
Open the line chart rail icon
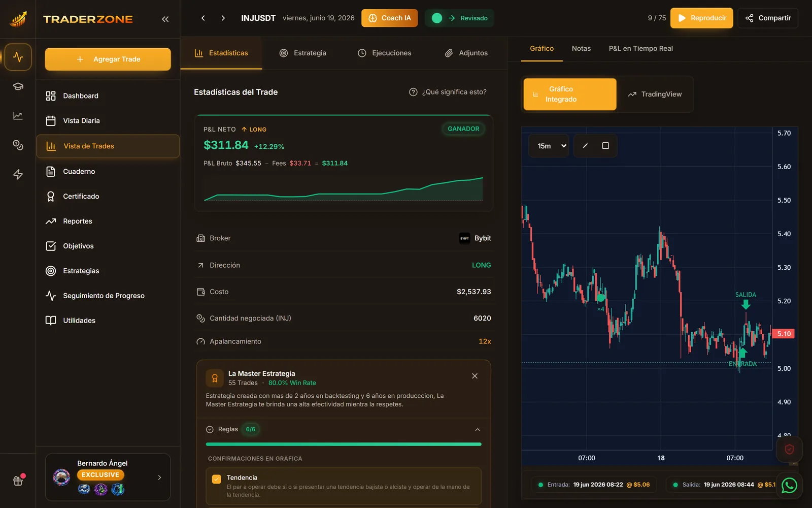tap(18, 116)
